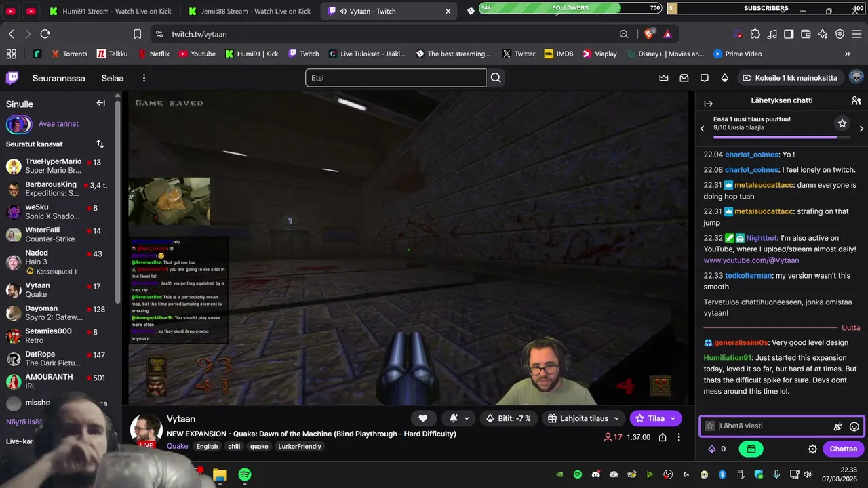Open chat settings gear icon
The width and height of the screenshot is (868, 488).
812,449
